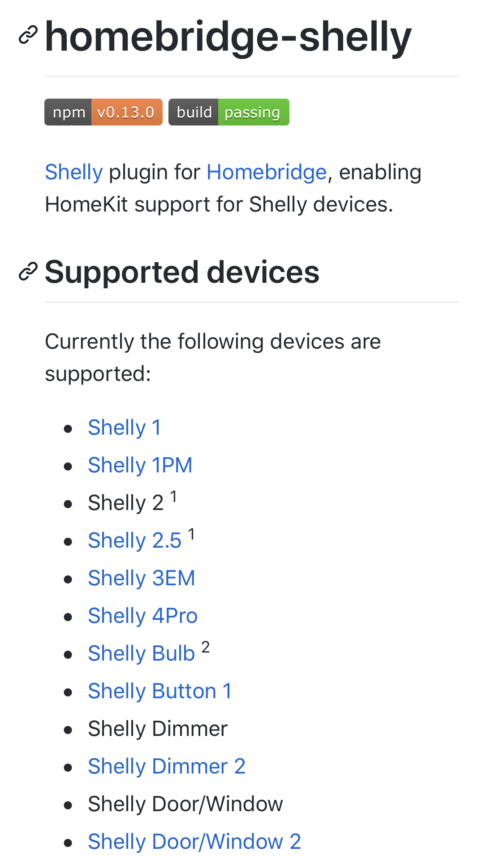Go to the Shelly 4Pro device page

[x=142, y=616]
